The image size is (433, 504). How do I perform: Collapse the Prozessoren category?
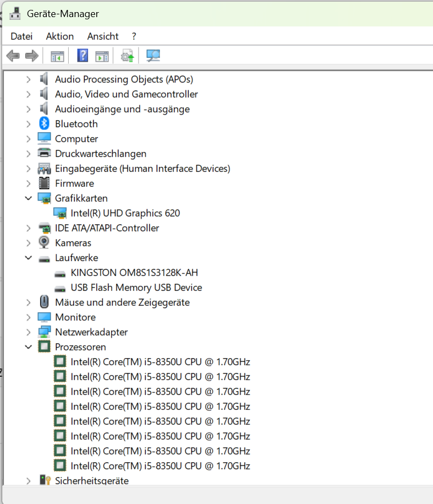(x=29, y=347)
